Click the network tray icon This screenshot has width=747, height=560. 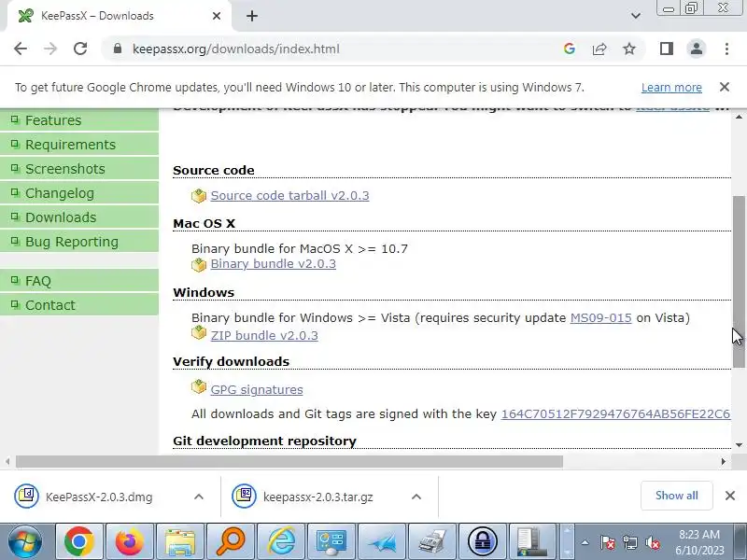629,542
